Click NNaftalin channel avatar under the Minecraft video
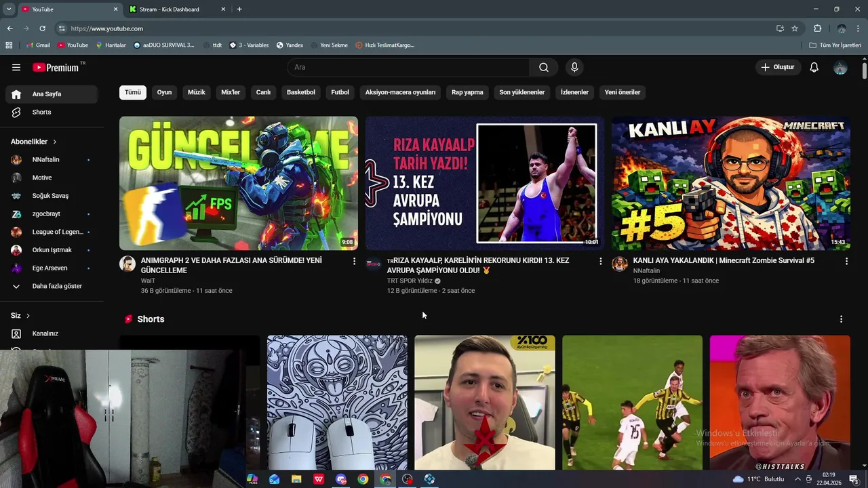 pyautogui.click(x=620, y=264)
